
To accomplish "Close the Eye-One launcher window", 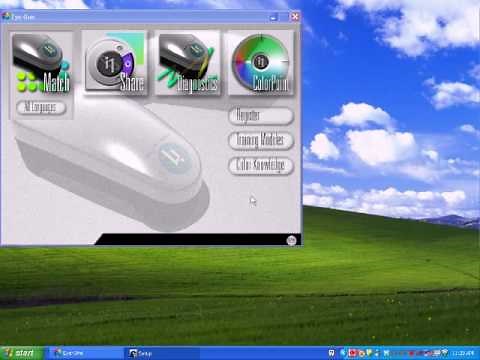I will 295,17.
